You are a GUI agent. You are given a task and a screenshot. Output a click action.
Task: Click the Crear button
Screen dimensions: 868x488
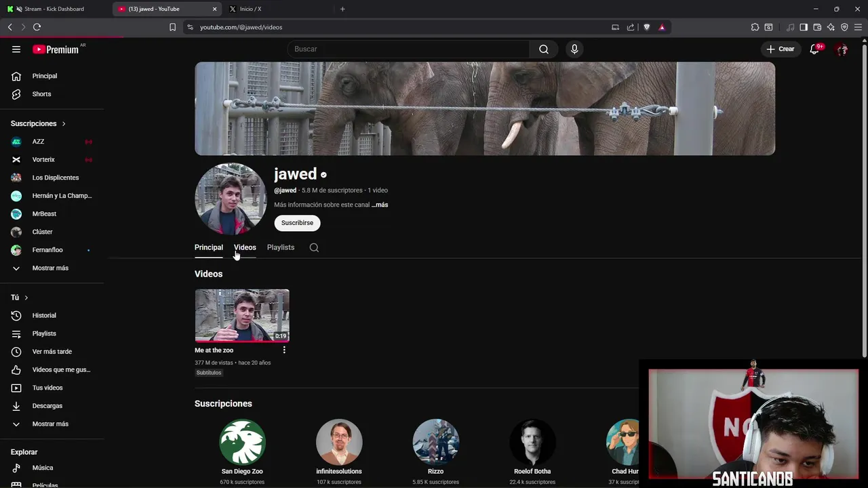point(781,49)
